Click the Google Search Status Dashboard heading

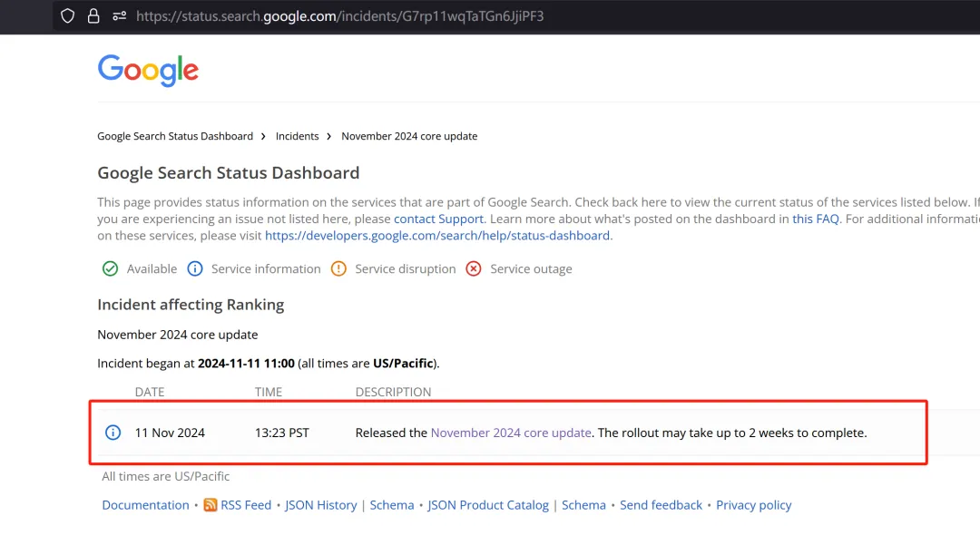click(x=228, y=173)
